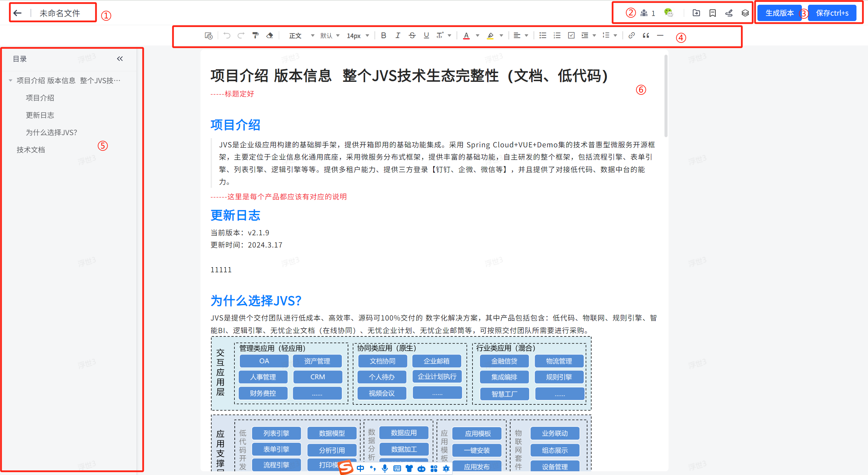Screen dimensions: 868x475
Task: Collapse the 目录 outline panel
Action: click(120, 59)
